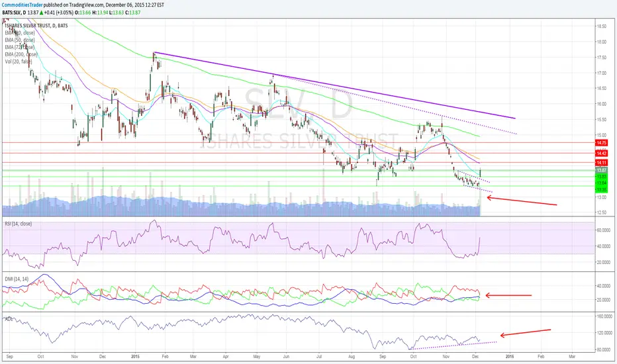617x364 pixels.
Task: Click the 13.00 price axis label
Action: point(602,197)
